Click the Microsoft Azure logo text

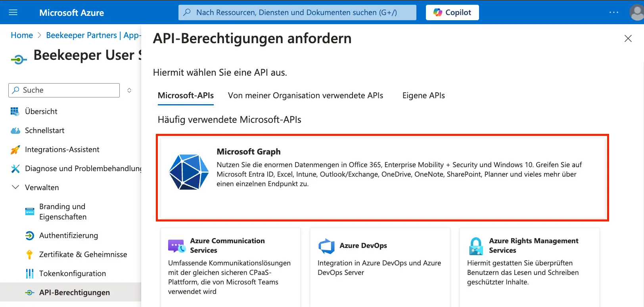click(x=71, y=13)
